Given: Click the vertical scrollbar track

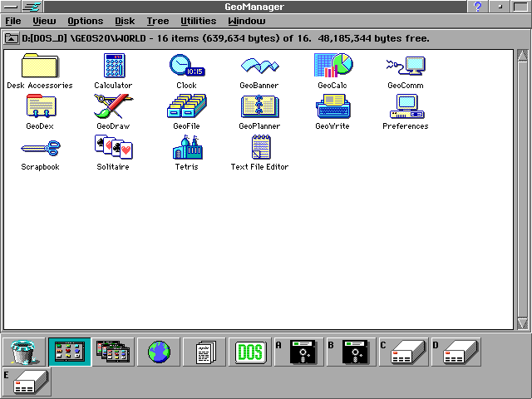Looking at the screenshot, I should pos(523,190).
